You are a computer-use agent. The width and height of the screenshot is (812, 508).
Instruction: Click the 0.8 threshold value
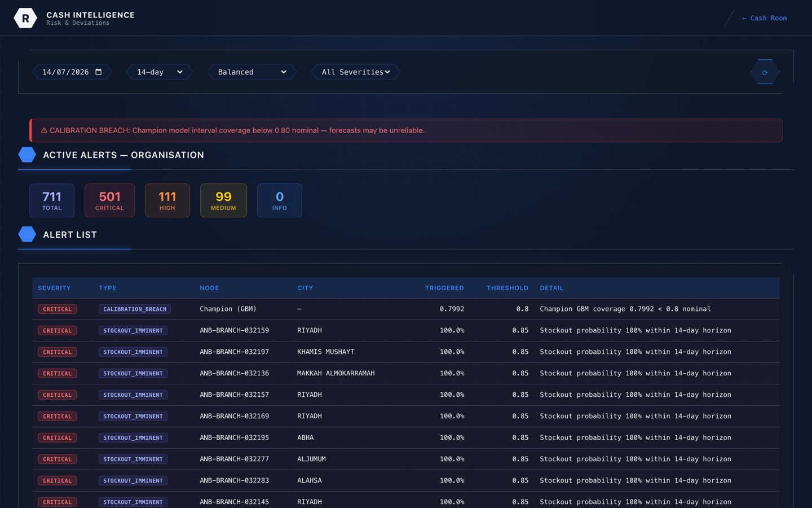pyautogui.click(x=522, y=309)
